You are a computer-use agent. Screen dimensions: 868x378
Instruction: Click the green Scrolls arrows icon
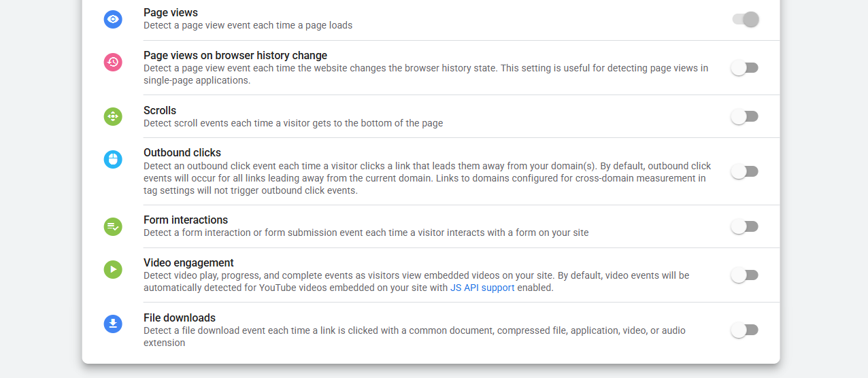(113, 116)
